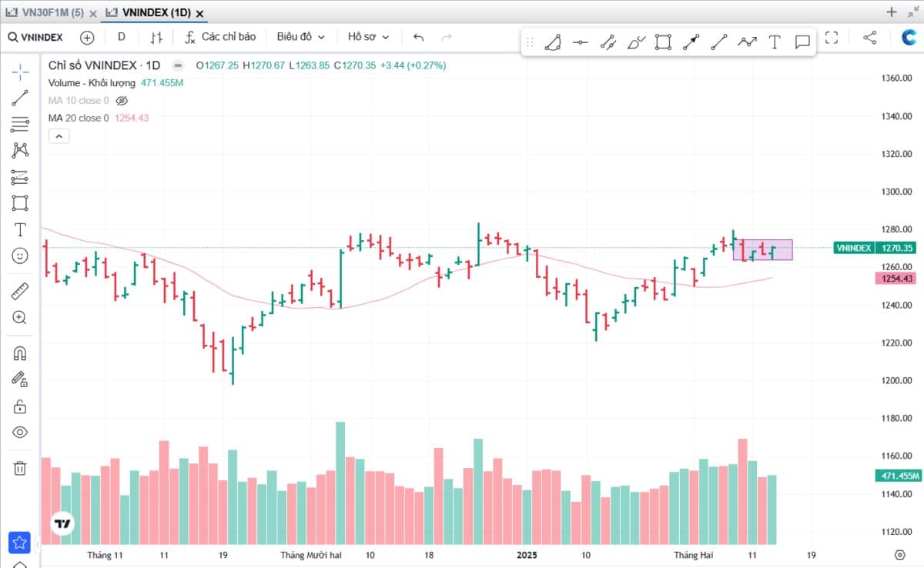Expand the Biểu đồ dropdown menu
This screenshot has width=924, height=568.
pos(301,37)
